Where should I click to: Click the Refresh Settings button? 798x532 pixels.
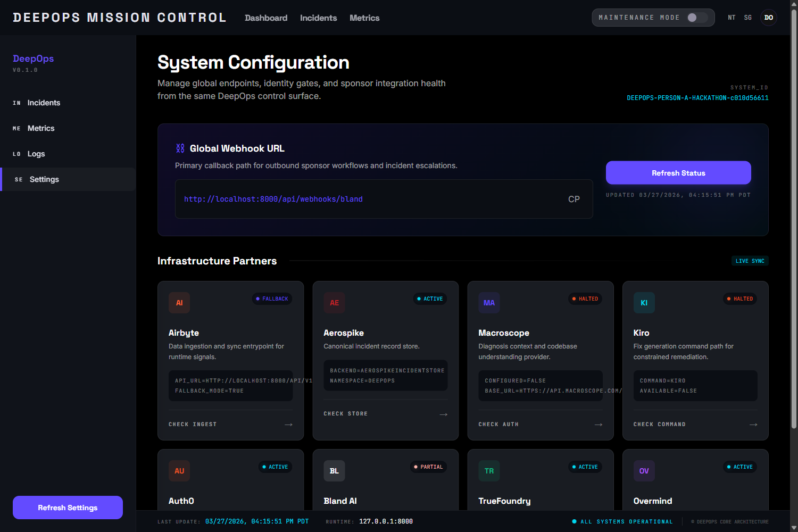pyautogui.click(x=68, y=508)
